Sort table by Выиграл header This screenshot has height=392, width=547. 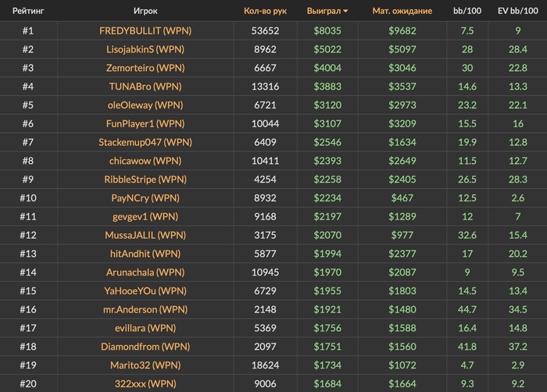click(x=324, y=11)
